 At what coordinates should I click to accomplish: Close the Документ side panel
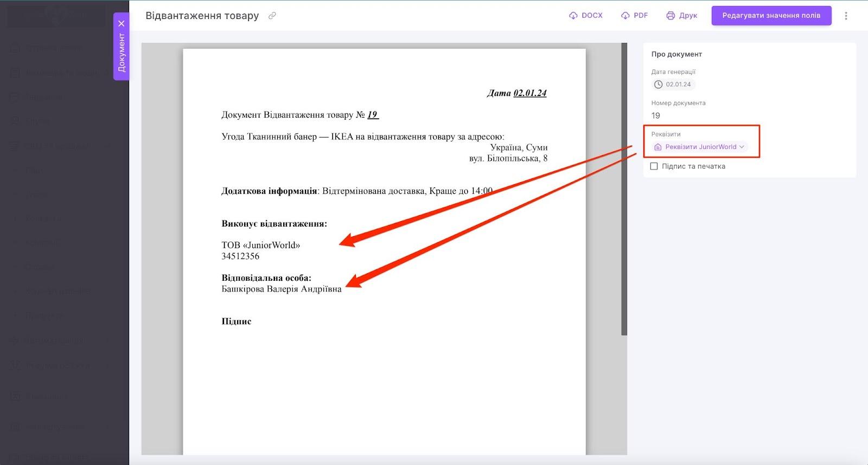122,23
